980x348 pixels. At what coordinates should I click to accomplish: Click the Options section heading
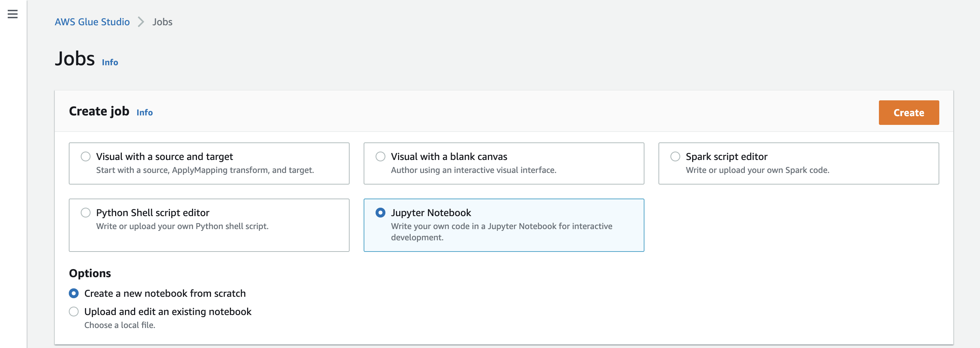[90, 273]
